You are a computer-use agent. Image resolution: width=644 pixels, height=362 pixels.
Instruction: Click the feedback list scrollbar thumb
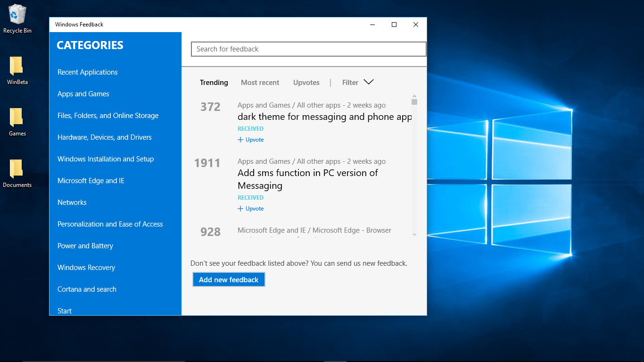tap(414, 101)
